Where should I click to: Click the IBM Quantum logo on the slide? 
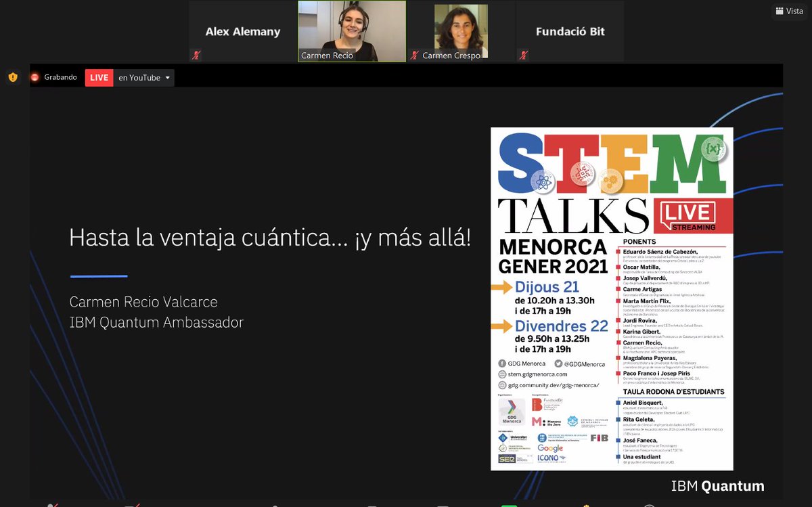[x=717, y=485]
